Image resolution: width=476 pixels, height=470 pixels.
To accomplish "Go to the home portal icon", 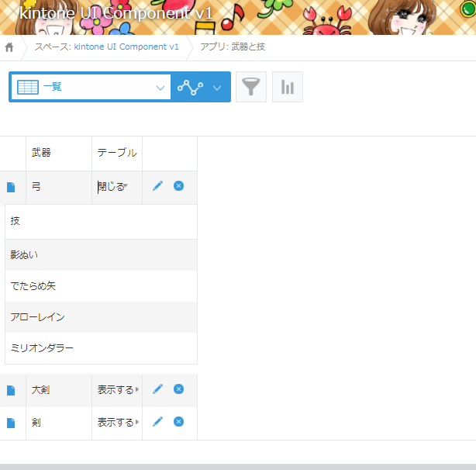I will pos(9,47).
